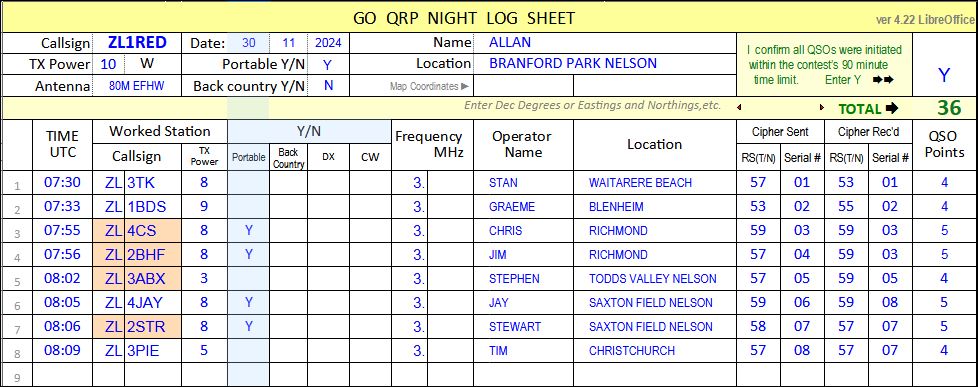
Task: Click the ZL1RED callsign field
Action: (x=137, y=42)
